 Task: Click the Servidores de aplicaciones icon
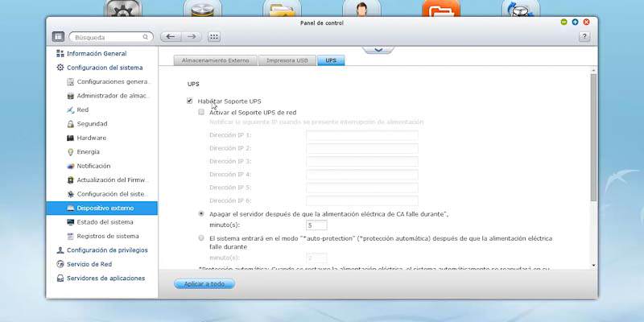point(60,278)
